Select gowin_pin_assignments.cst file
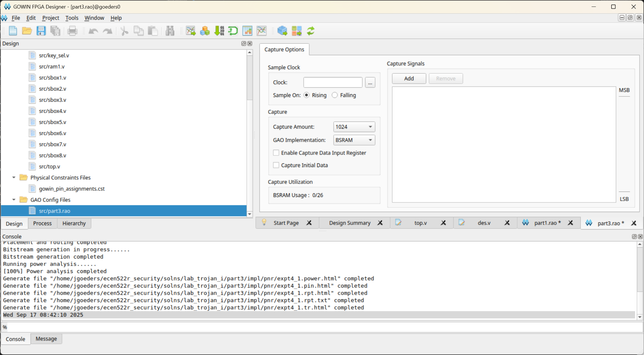The width and height of the screenshot is (644, 355). tap(72, 189)
